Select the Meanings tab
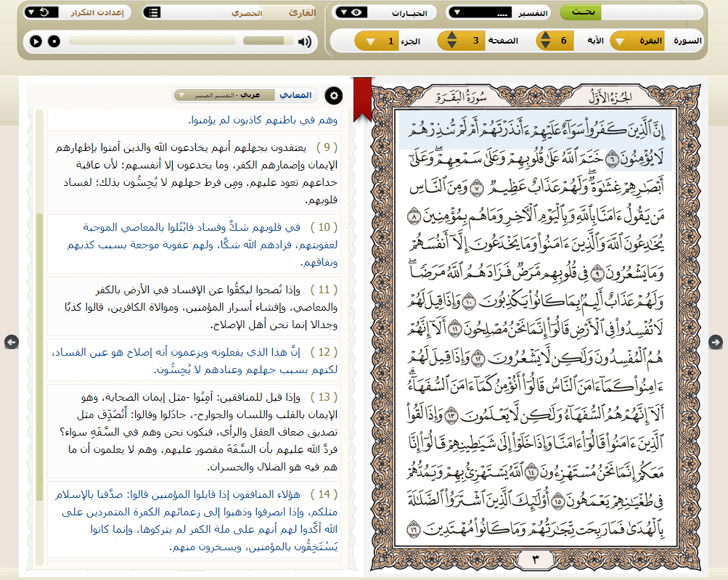Viewport: 728px width, 580px height. 295,95
